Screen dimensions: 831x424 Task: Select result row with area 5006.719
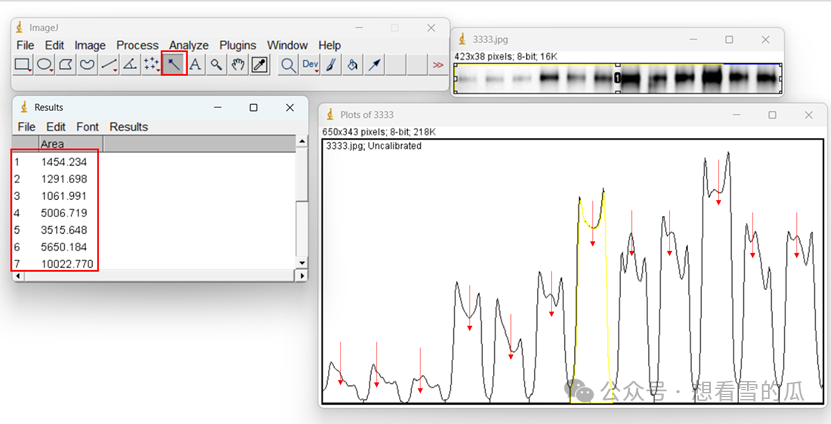click(154, 213)
